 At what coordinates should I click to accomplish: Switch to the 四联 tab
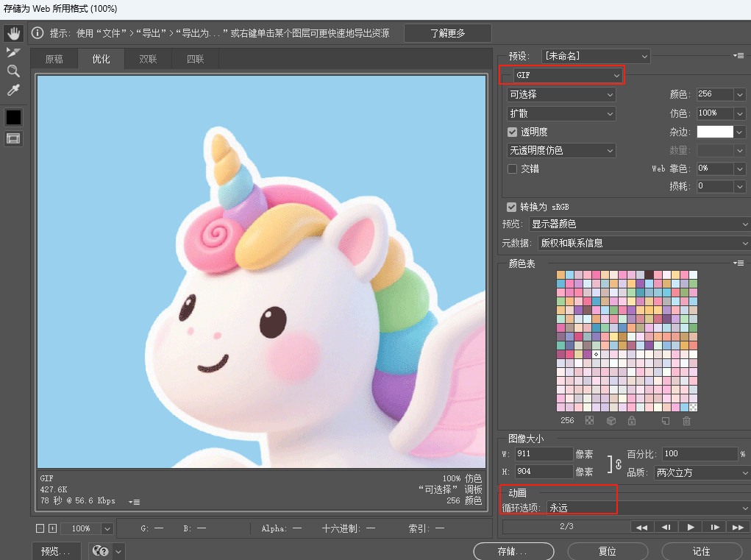[196, 59]
